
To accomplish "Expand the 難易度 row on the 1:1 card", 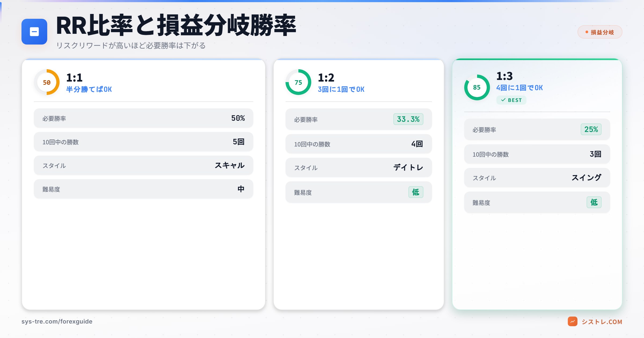I will (x=143, y=189).
